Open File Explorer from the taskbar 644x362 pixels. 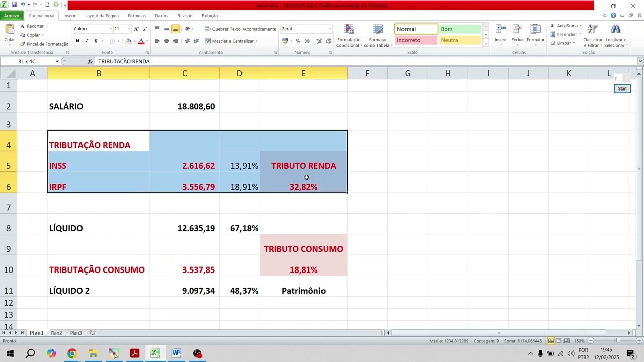click(93, 354)
